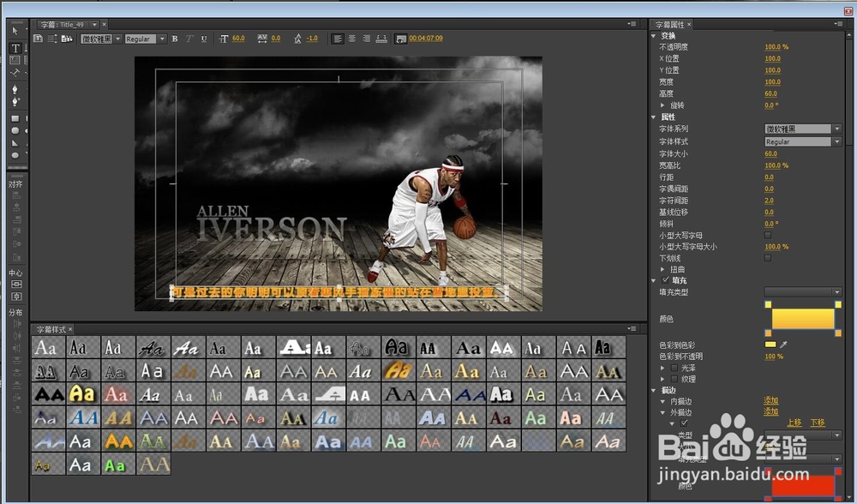857x504 pixels.
Task: Select the Area Type tool
Action: point(15,60)
